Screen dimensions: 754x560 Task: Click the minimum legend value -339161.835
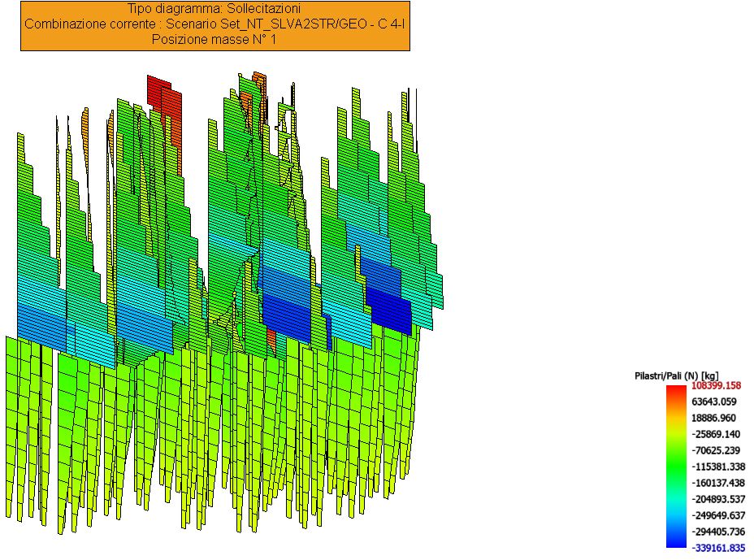718,548
